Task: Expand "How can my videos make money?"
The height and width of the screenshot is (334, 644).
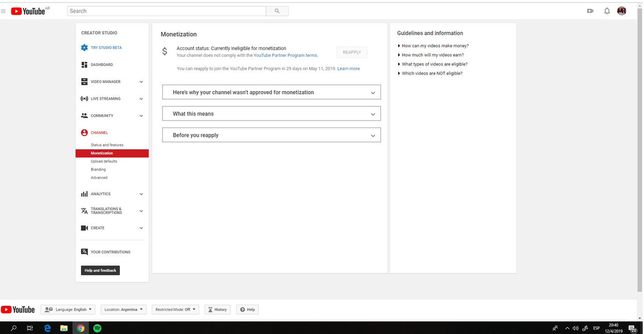Action: 433,46
